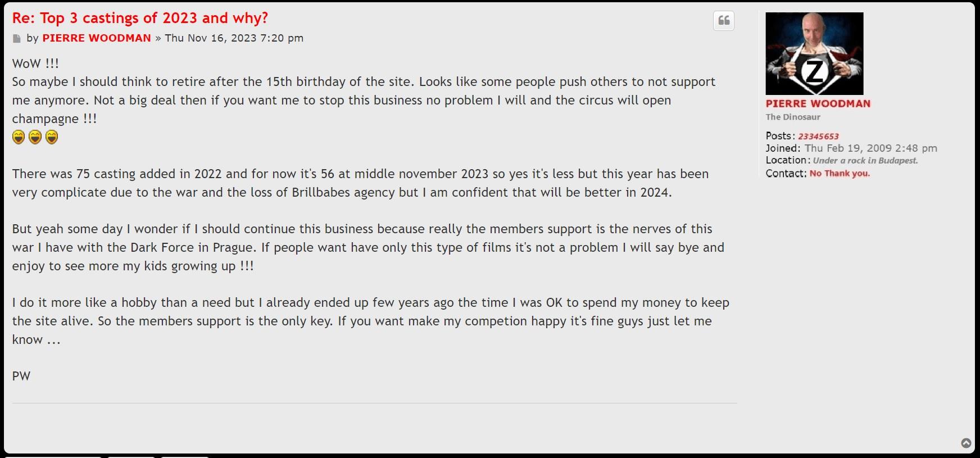Screen dimensions: 980x458
Task: Click the quote post button
Action: coord(724,21)
